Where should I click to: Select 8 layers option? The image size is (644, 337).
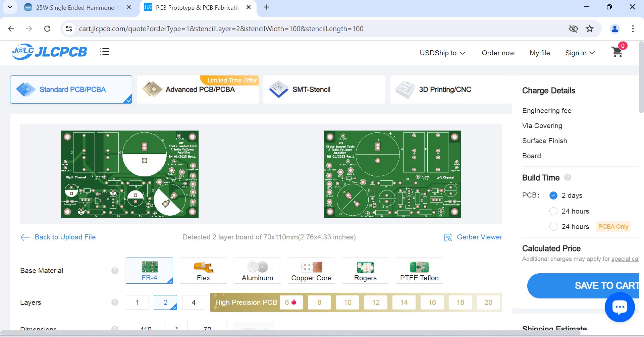(x=319, y=302)
